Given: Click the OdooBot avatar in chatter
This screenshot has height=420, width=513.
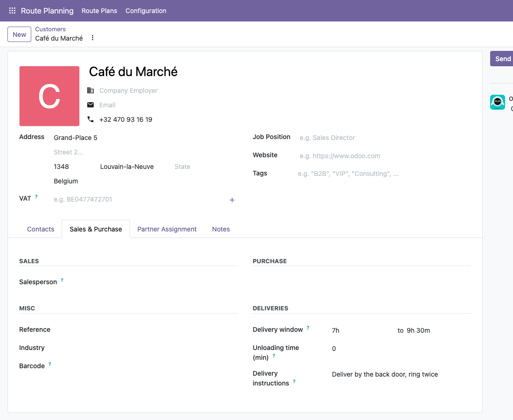Looking at the screenshot, I should tap(497, 102).
